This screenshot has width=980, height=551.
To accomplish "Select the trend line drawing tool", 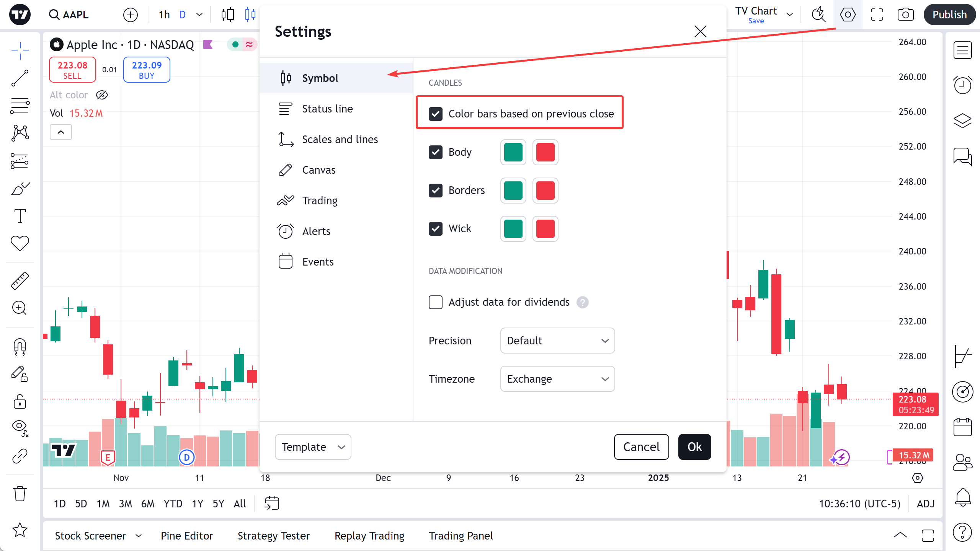I will point(20,78).
